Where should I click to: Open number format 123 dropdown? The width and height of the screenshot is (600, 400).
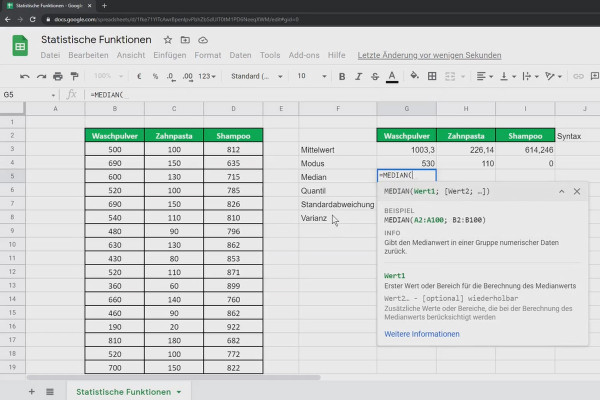click(207, 77)
